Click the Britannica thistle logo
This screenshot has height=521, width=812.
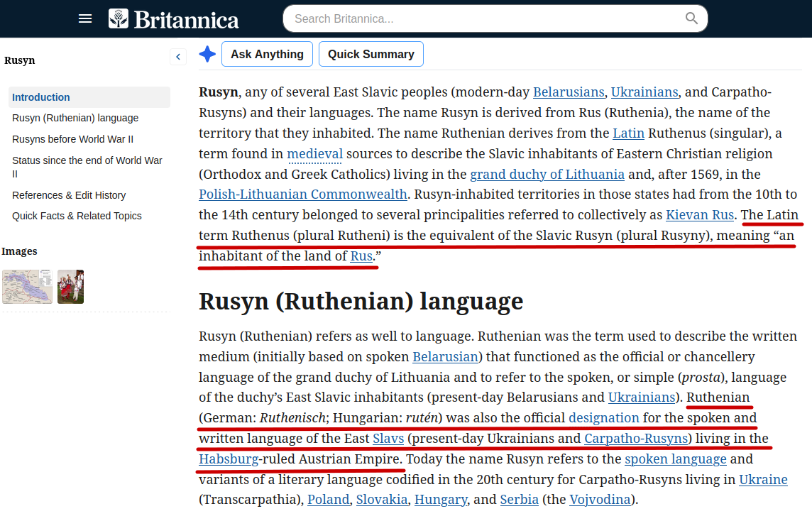click(118, 18)
